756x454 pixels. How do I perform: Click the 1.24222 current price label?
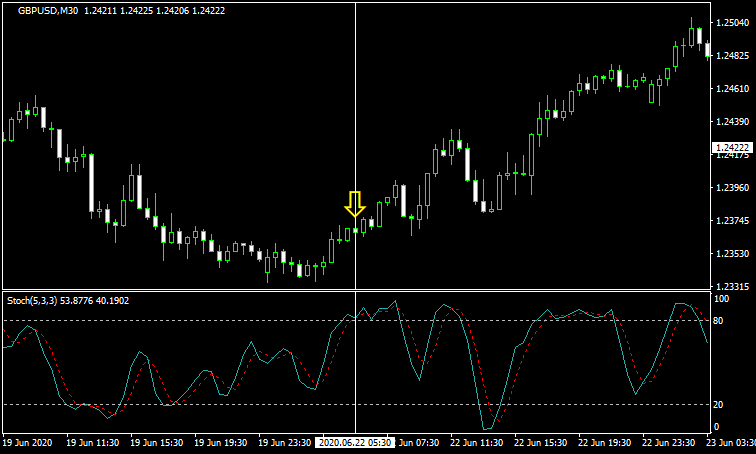point(732,147)
